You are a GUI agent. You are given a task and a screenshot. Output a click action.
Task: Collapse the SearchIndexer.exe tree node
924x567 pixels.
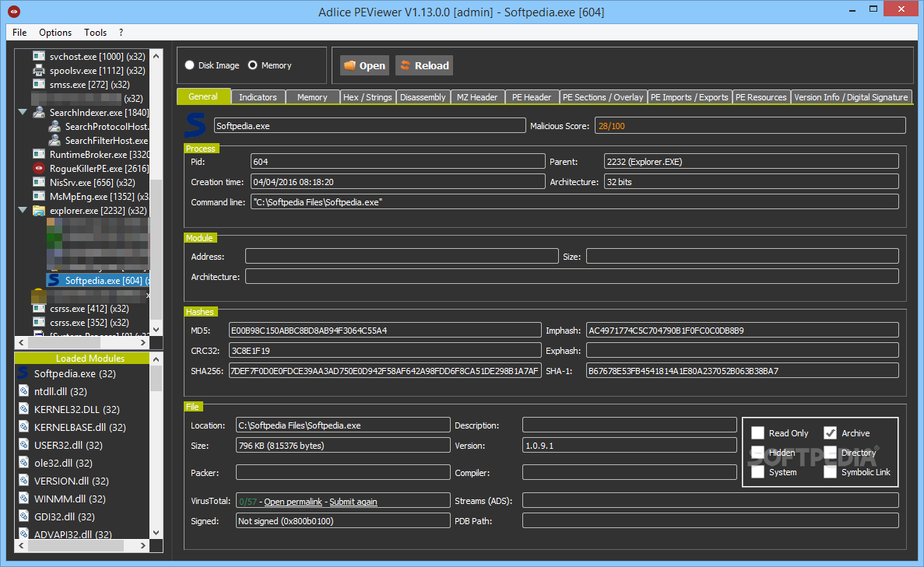(x=23, y=112)
